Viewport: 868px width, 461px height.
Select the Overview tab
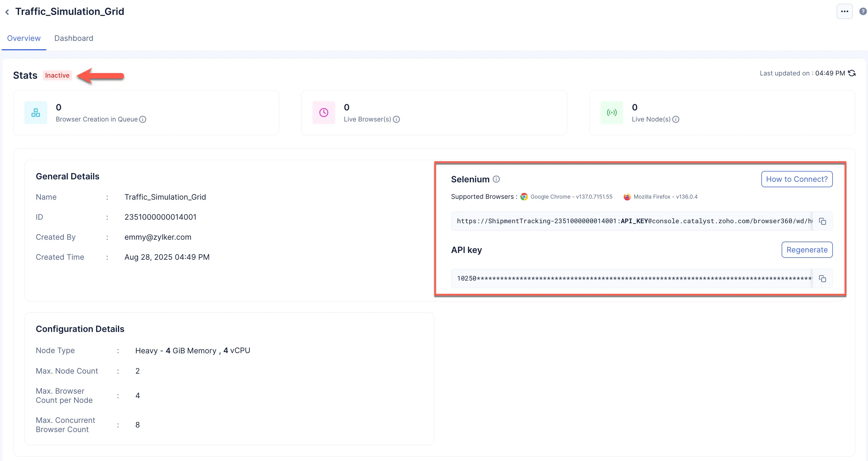(x=24, y=38)
